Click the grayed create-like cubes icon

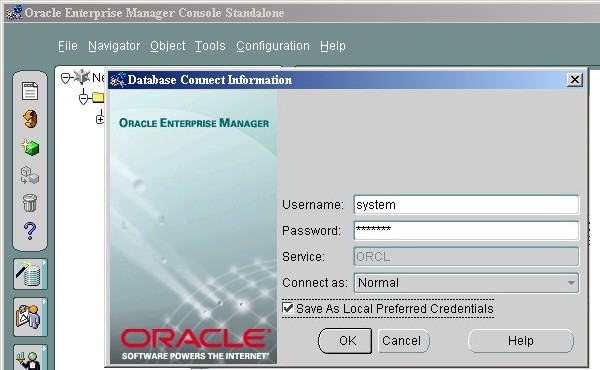pos(30,175)
